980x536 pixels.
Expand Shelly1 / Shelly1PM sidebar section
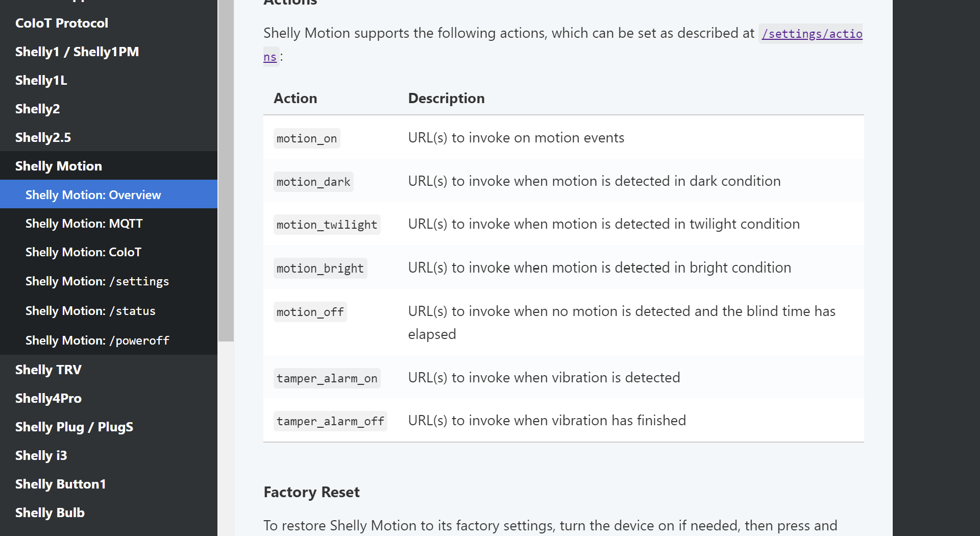coord(77,52)
